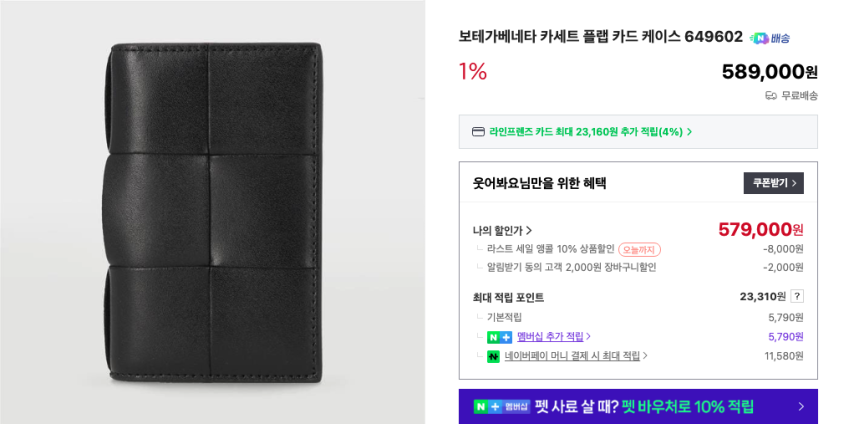
Task: Click the black card case product image
Action: (214, 212)
